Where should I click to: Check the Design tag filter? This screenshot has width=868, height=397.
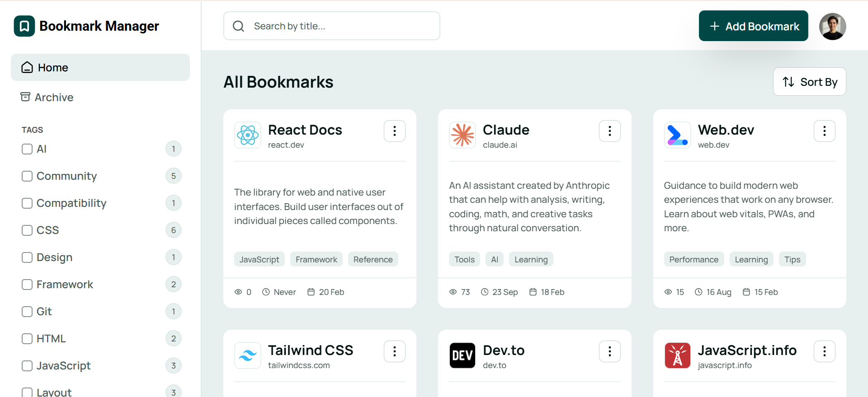coord(27,257)
